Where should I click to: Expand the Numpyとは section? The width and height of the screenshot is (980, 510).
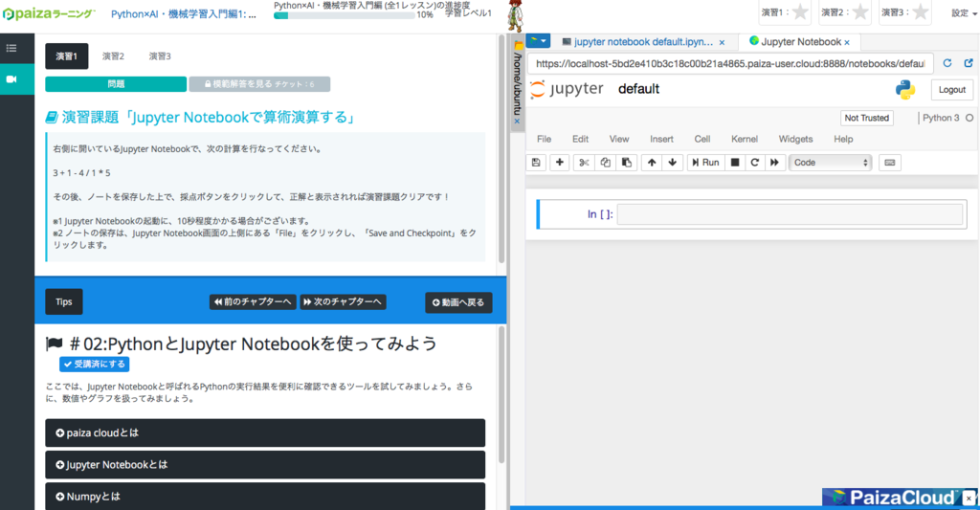(265, 497)
